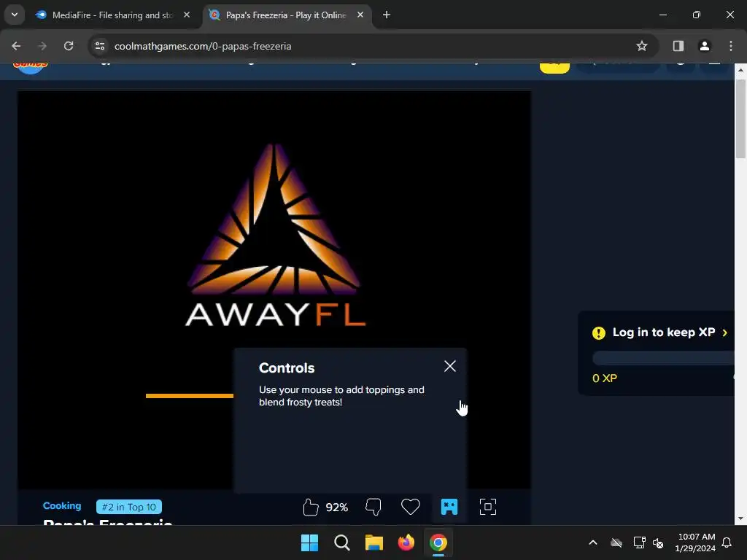This screenshot has height=560, width=747.
Task: Click the address bar URL
Action: (203, 46)
